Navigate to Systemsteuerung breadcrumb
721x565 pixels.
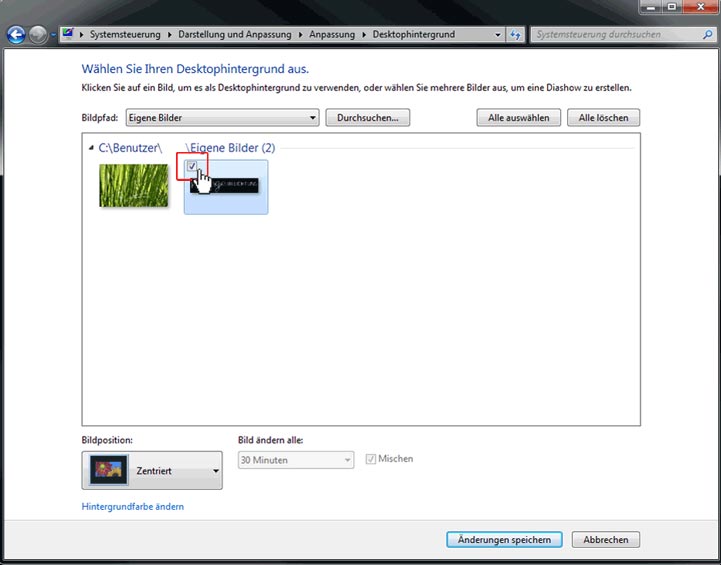click(x=125, y=34)
